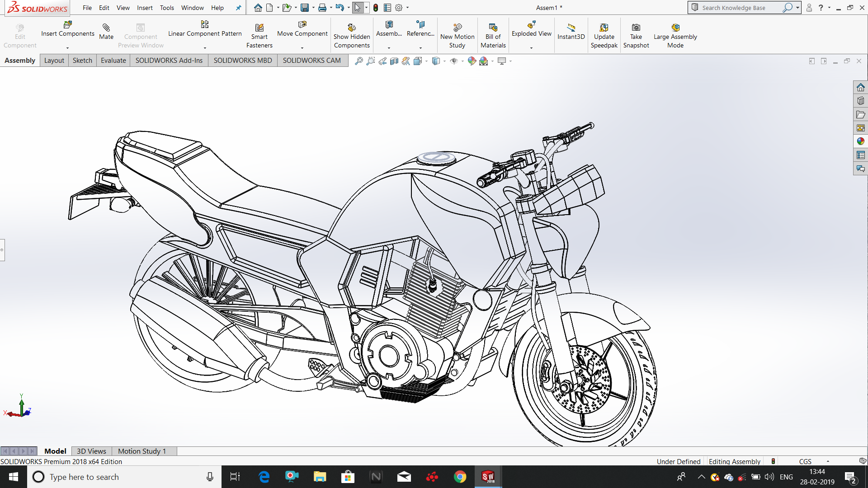Screen dimensions: 868x488
Task: Switch to the Motion Study 1 tab
Action: (142, 451)
